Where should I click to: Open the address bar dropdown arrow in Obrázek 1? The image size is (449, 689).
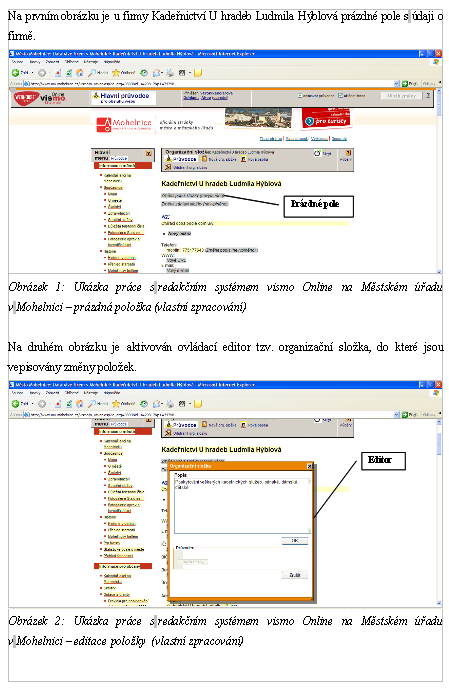[397, 83]
